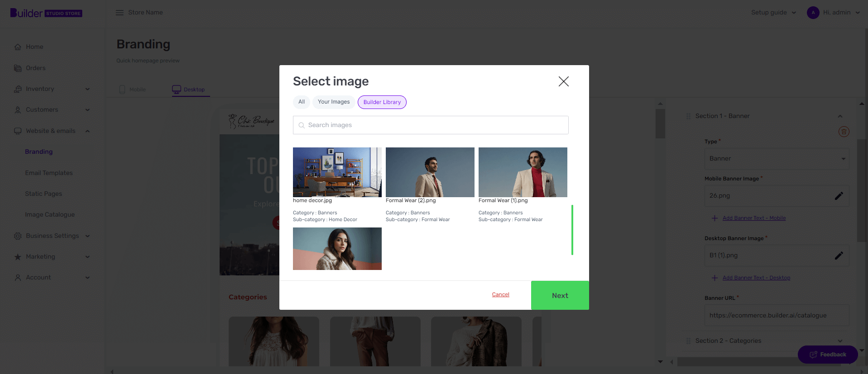Expand the Account submenu
868x374 pixels.
[87, 278]
